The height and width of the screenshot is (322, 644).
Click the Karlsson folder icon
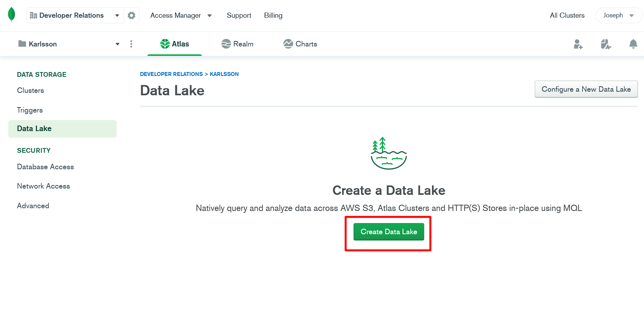pyautogui.click(x=22, y=44)
